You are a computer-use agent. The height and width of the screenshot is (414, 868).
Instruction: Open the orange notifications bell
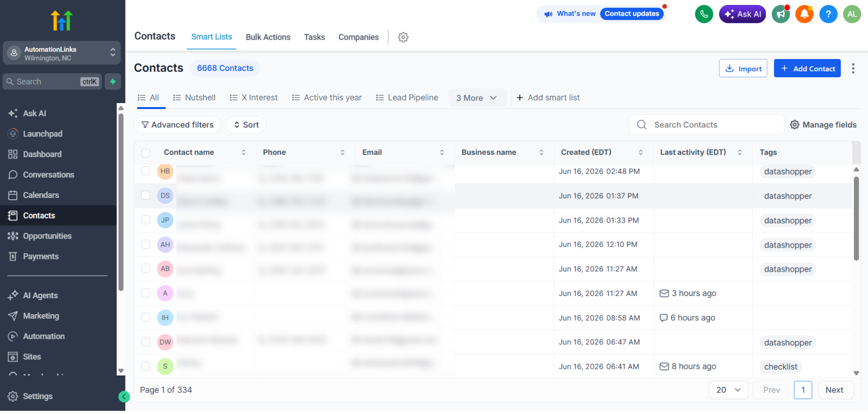point(804,14)
